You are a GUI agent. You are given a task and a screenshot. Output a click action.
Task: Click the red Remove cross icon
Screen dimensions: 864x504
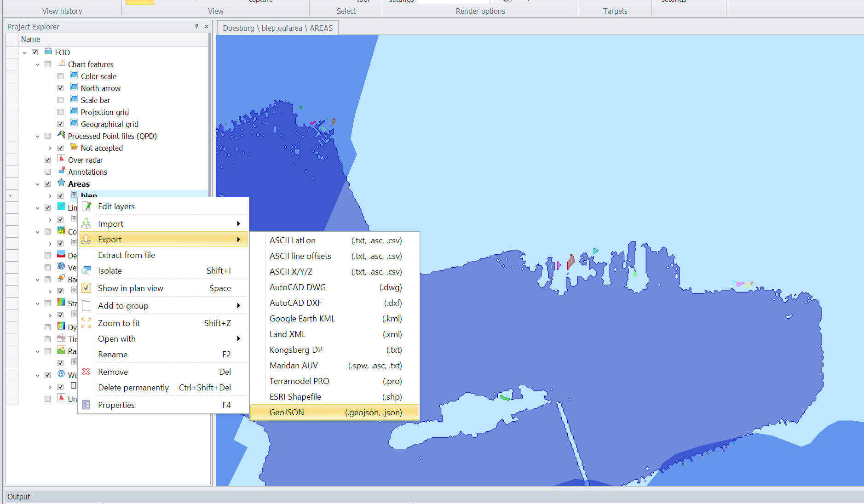click(86, 372)
